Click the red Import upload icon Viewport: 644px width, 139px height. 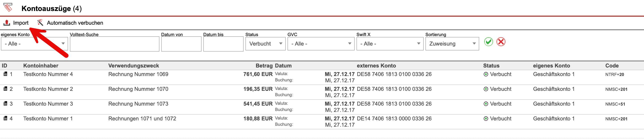pyautogui.click(x=6, y=23)
